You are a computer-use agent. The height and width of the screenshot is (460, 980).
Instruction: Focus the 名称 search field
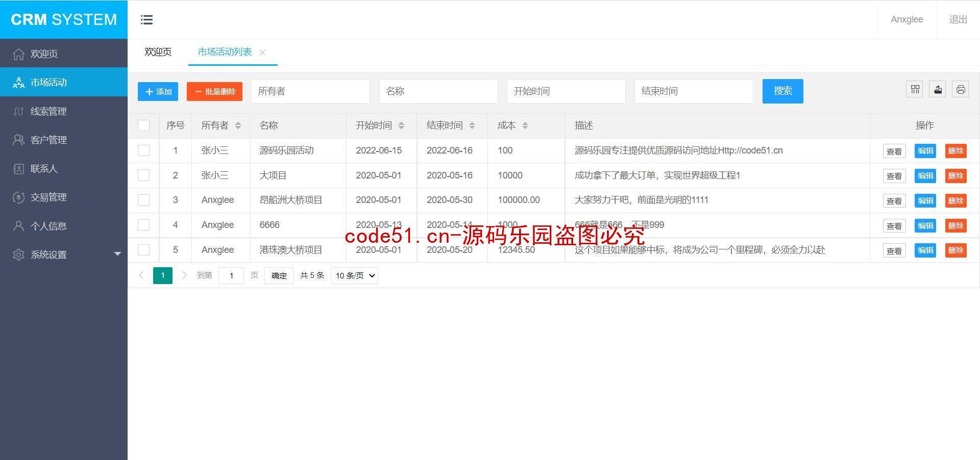coord(438,91)
